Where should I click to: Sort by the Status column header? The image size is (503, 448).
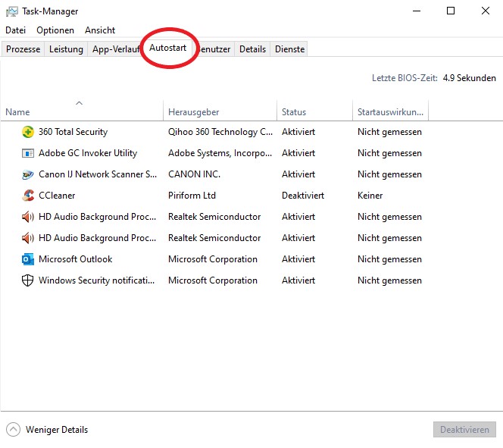314,111
